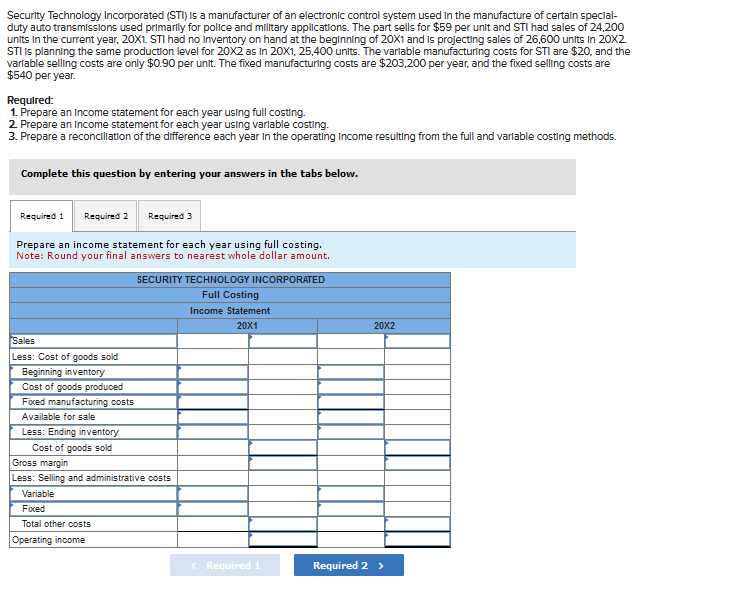Click the 20X2 column header

384,326
